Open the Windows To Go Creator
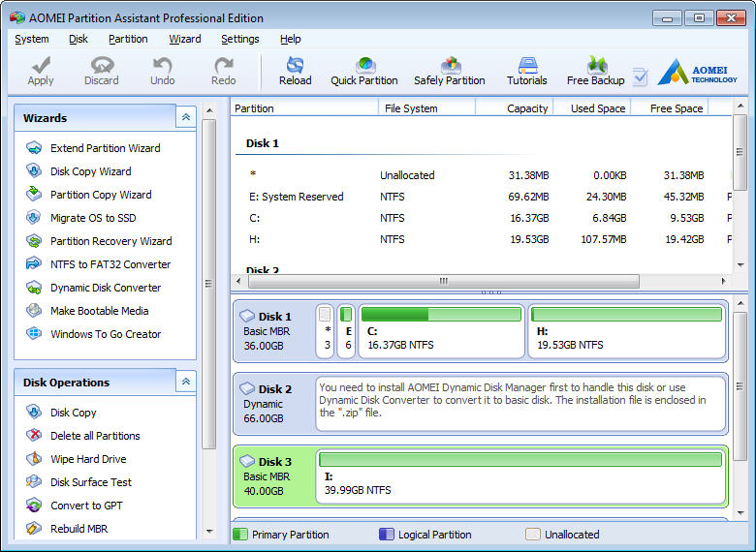Screen dimensions: 756x552 106,334
